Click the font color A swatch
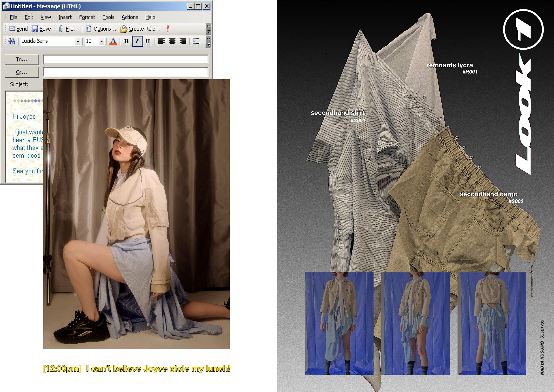 [x=113, y=41]
